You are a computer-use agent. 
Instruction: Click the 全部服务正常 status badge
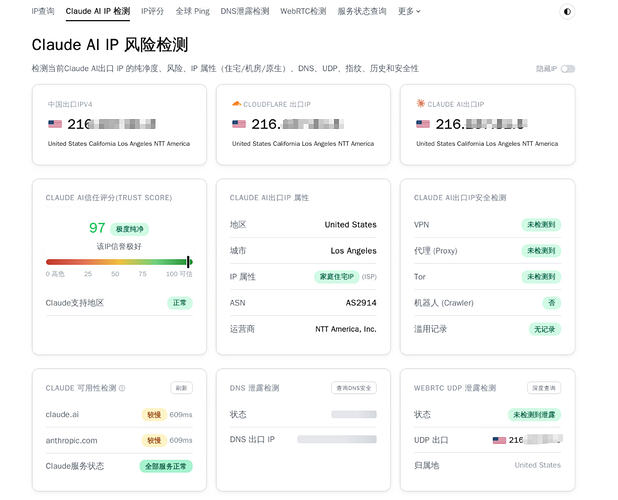coord(166,466)
